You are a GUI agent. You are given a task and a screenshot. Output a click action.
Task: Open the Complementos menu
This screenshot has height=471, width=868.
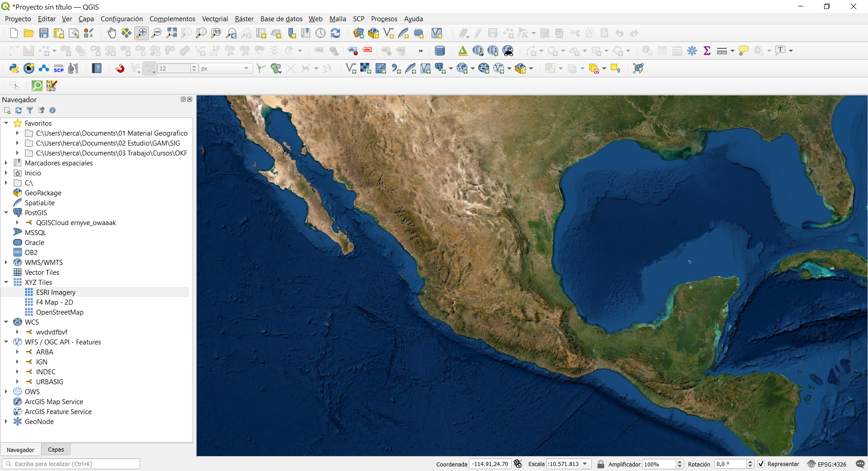(x=172, y=19)
